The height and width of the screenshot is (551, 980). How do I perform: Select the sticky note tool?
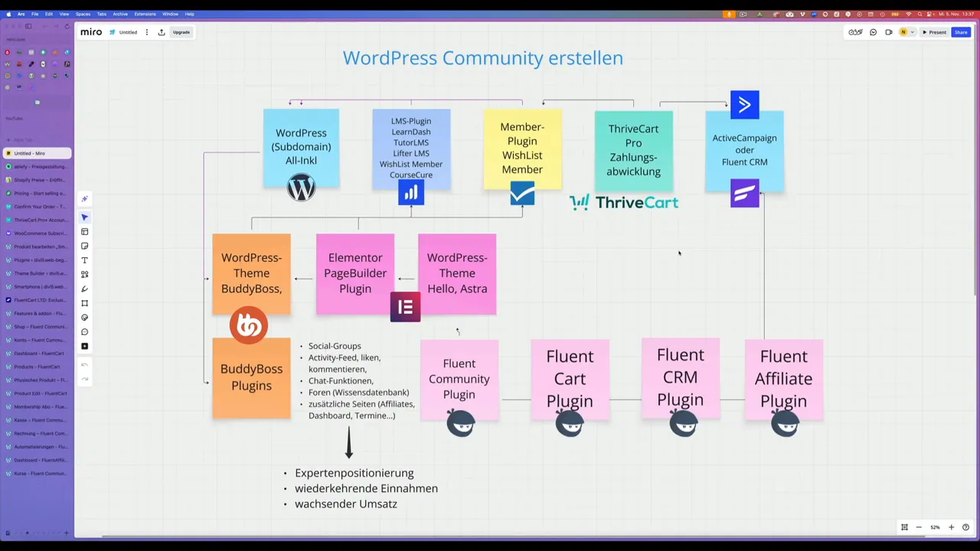click(x=84, y=246)
